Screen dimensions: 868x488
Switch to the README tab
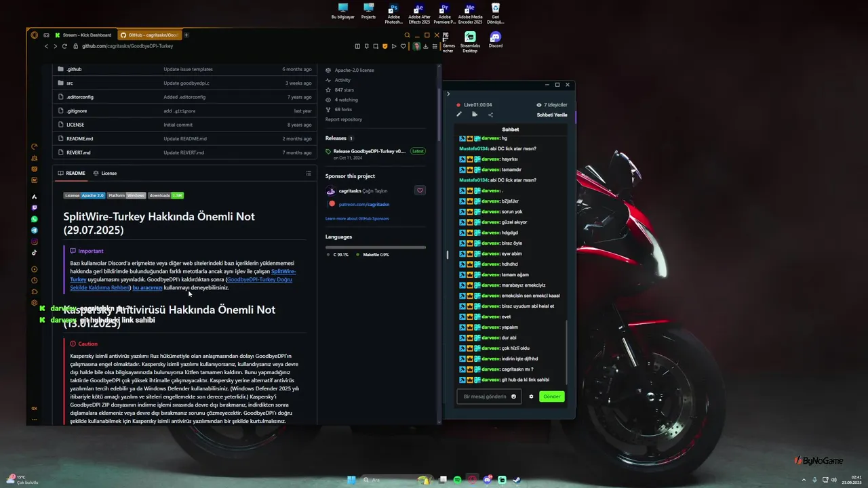tap(72, 173)
